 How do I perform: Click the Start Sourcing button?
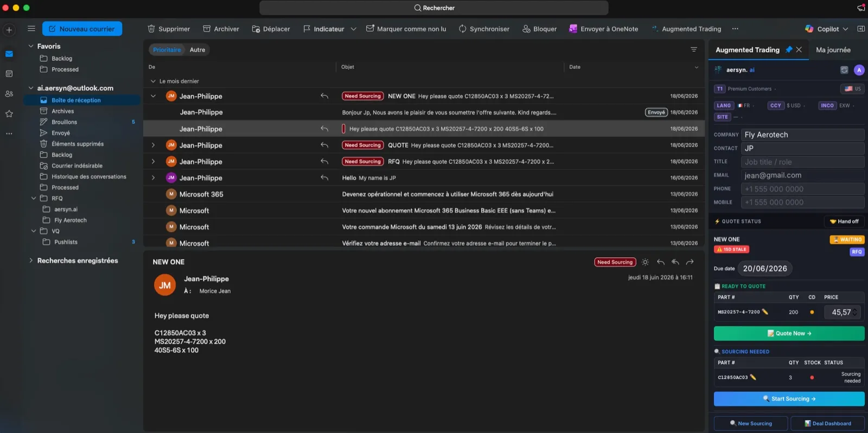click(789, 399)
